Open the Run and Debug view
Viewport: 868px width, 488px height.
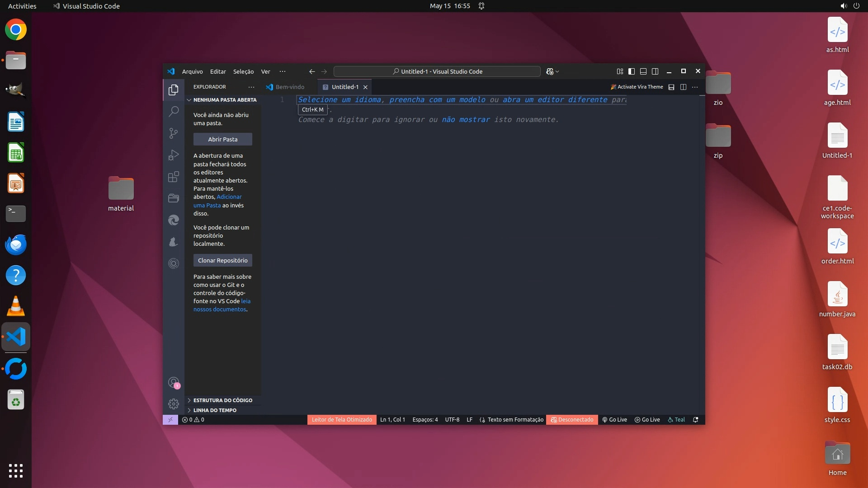pyautogui.click(x=174, y=155)
